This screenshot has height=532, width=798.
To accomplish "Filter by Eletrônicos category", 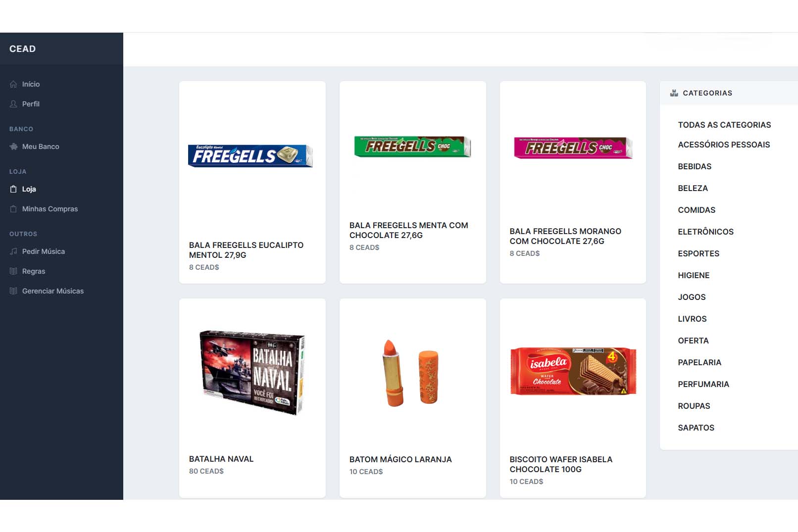I will [x=705, y=232].
